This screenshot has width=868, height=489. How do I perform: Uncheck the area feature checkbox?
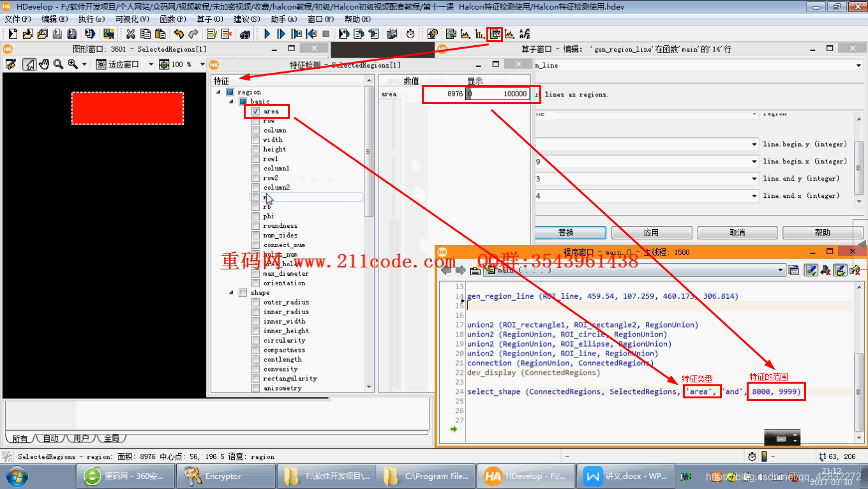(x=255, y=111)
